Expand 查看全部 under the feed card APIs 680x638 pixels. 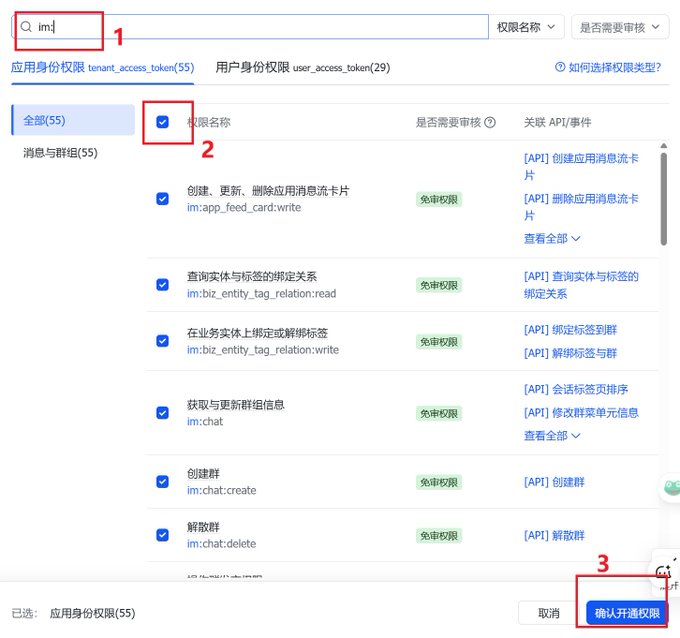pyautogui.click(x=552, y=239)
